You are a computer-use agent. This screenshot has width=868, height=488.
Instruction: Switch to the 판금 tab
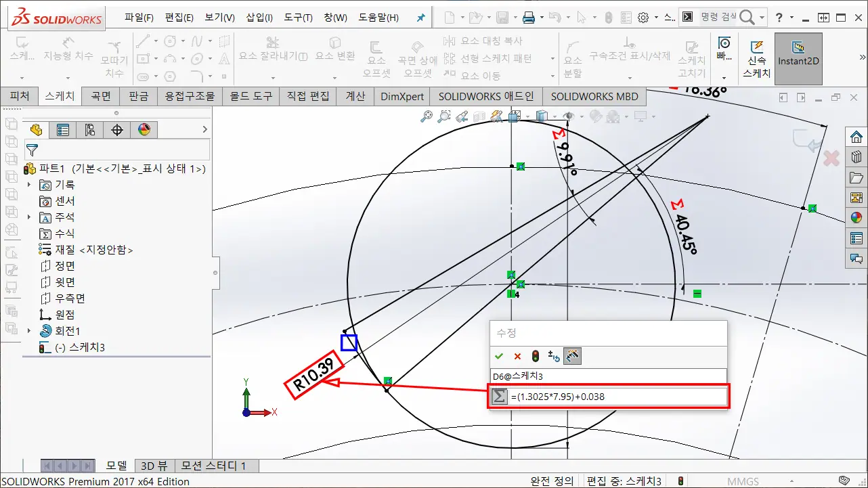click(138, 97)
